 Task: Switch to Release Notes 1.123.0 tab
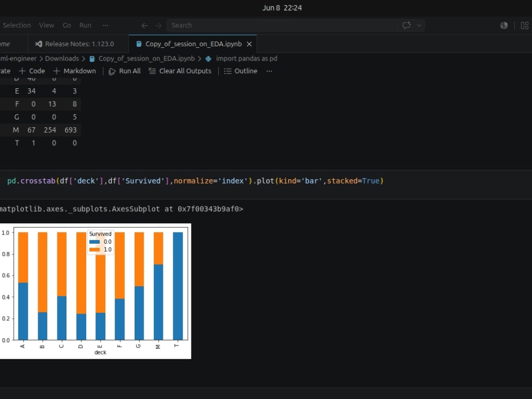point(78,44)
